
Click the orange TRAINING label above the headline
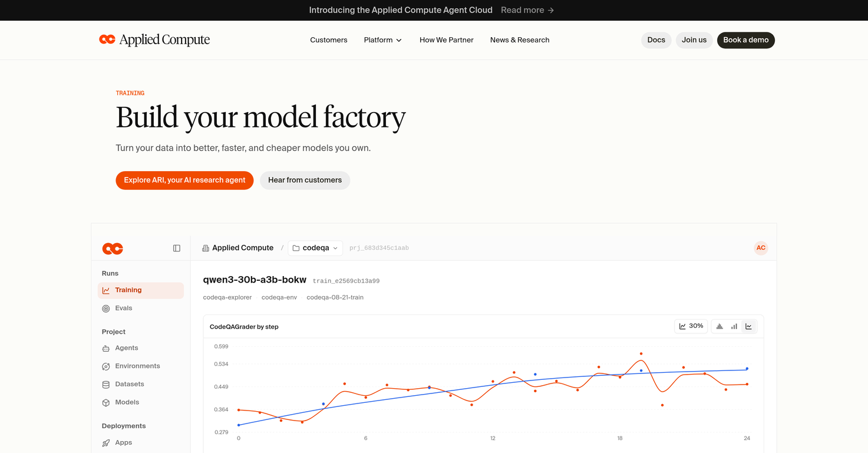pos(130,93)
